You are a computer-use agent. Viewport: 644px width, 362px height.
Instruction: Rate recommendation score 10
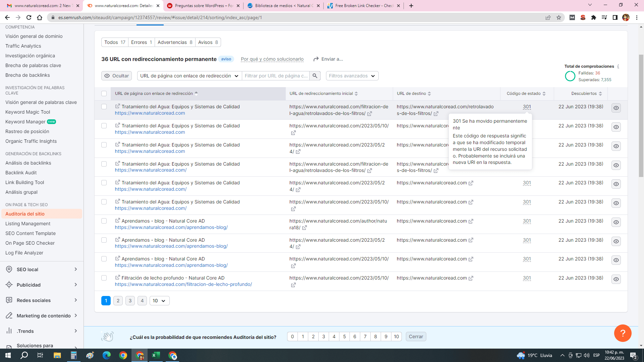point(396,337)
